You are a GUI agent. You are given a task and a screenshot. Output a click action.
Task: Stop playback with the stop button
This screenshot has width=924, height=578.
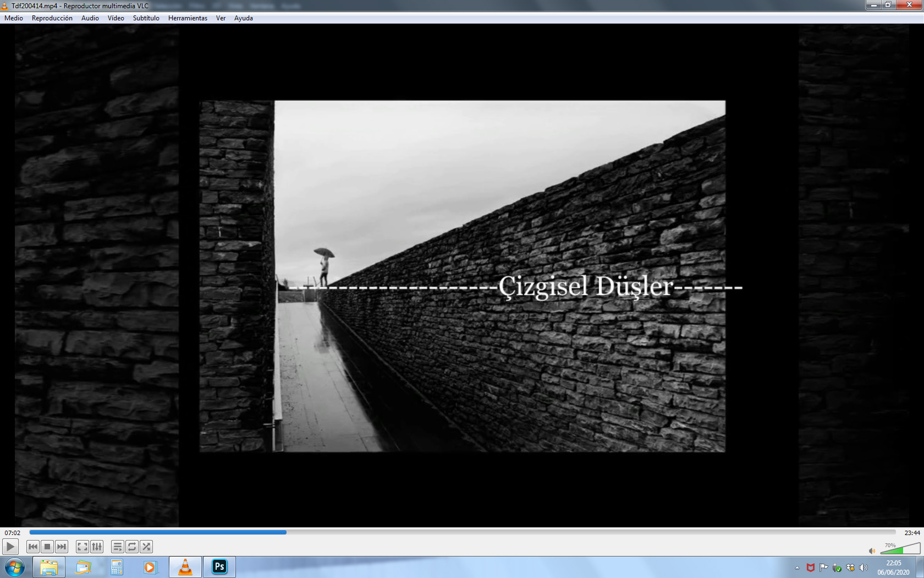47,547
